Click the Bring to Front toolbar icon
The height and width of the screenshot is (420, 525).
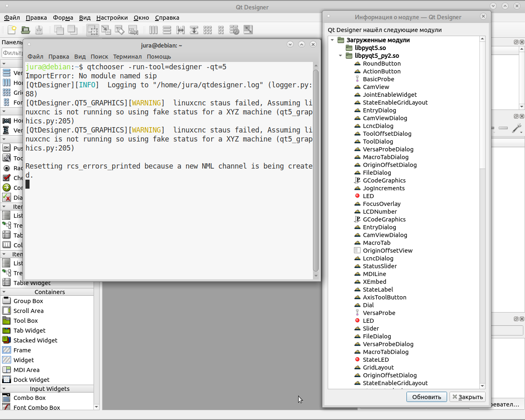click(72, 30)
